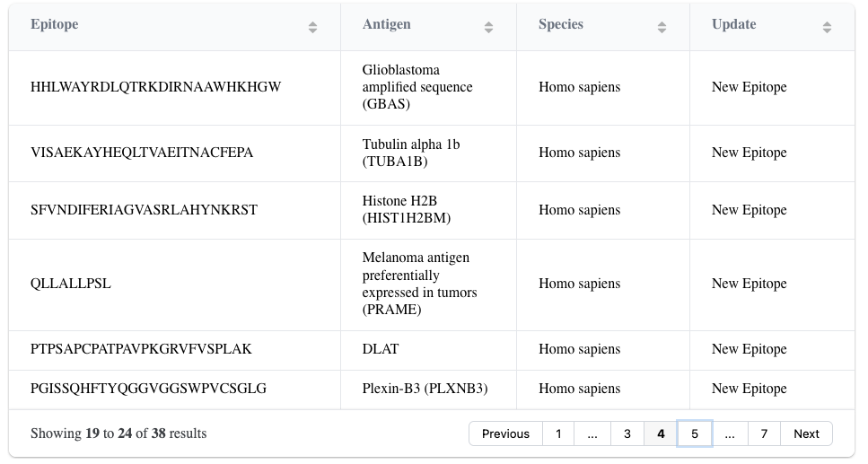Select the Tubulin alpha 1b antigen cell
This screenshot has width=868, height=464.
click(x=428, y=153)
